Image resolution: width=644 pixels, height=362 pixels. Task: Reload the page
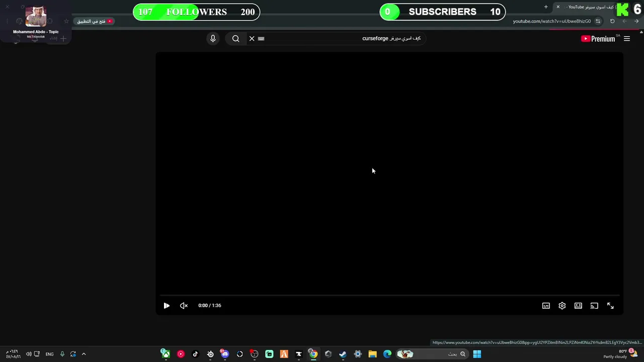[612, 21]
